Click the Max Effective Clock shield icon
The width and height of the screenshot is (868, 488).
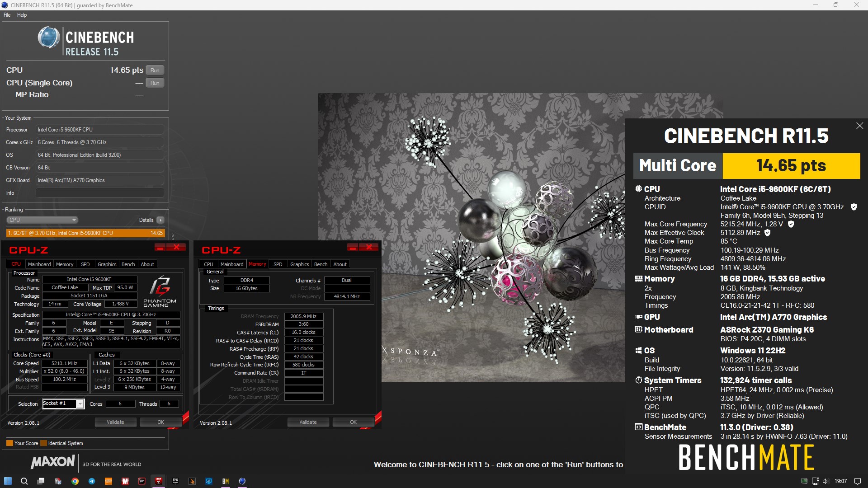[x=767, y=233]
